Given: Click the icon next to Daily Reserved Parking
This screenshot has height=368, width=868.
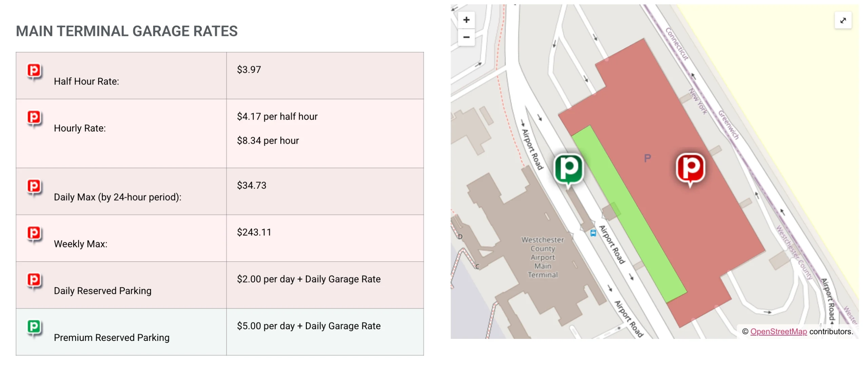Looking at the screenshot, I should [x=34, y=281].
